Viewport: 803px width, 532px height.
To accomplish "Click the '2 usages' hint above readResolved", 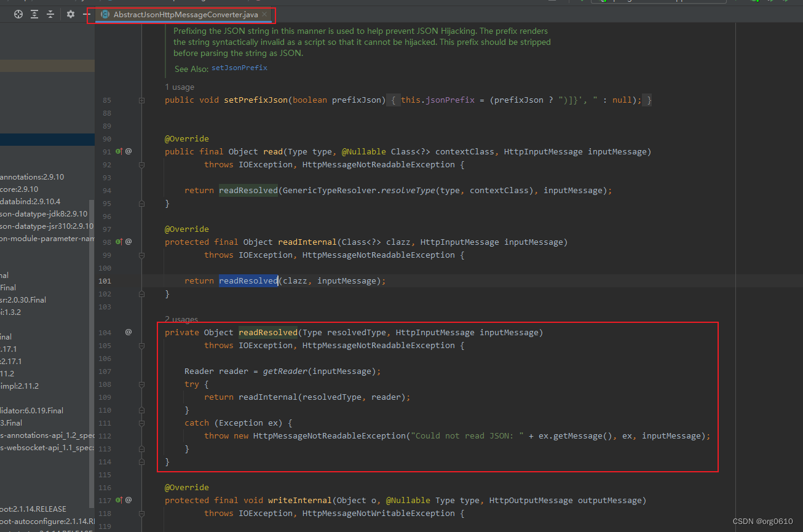I will (x=181, y=319).
